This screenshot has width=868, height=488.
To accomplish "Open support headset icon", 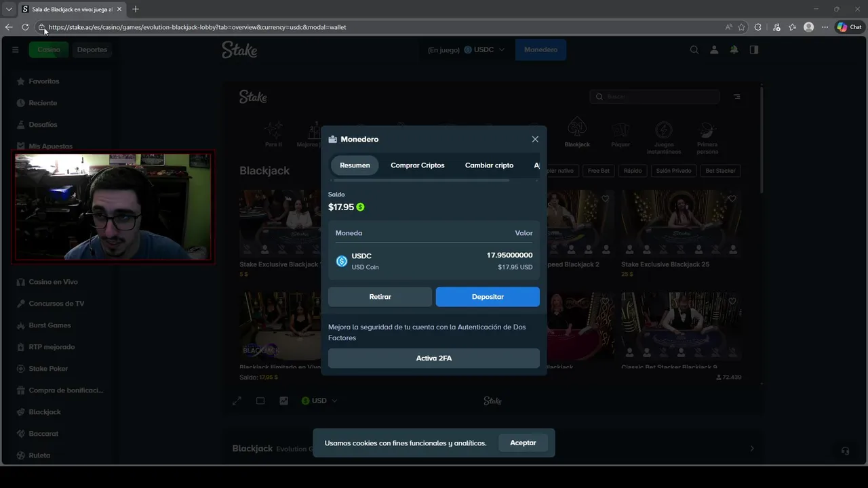I will (845, 451).
